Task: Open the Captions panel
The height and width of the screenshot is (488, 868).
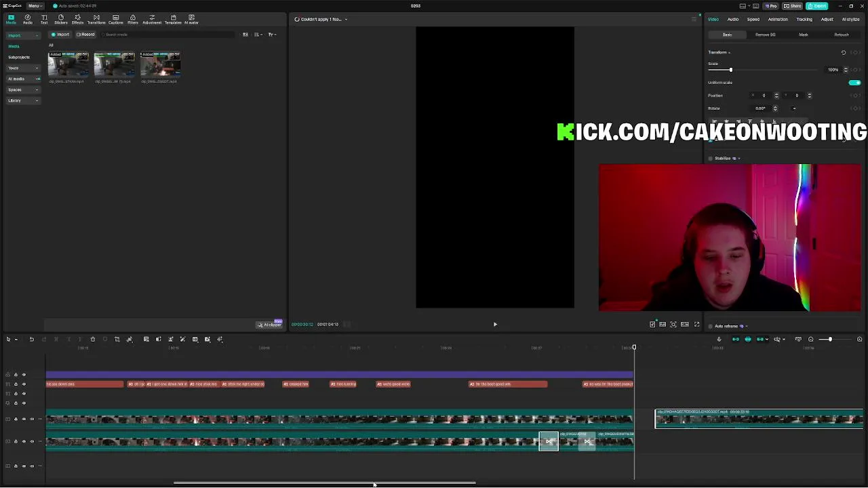Action: [115, 19]
